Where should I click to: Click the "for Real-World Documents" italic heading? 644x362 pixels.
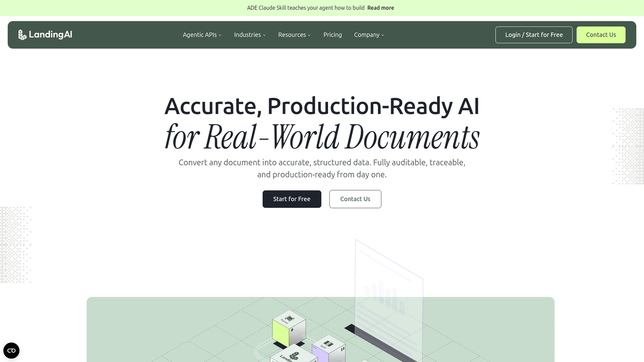click(322, 137)
